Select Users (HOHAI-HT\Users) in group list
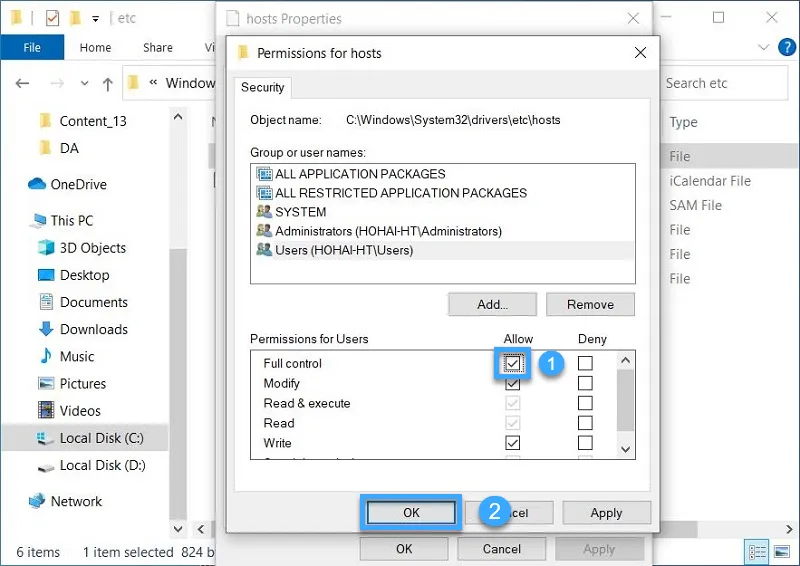The image size is (800, 566). pyautogui.click(x=442, y=250)
